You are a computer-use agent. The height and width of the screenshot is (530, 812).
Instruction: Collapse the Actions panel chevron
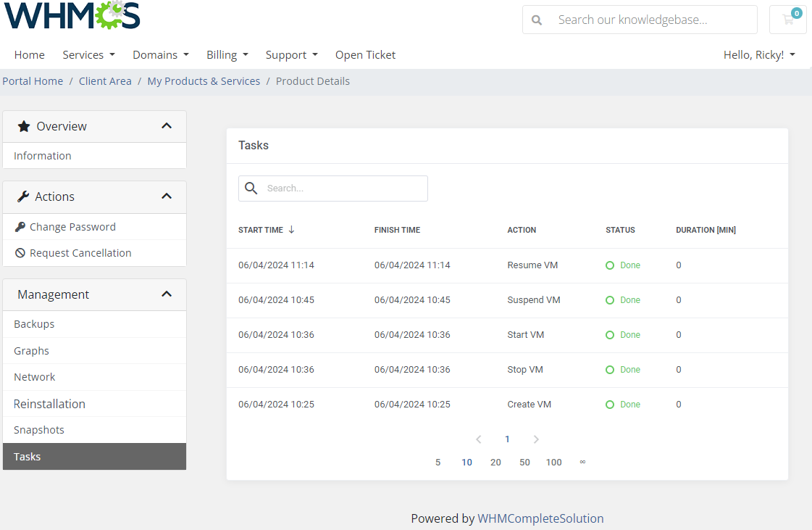[x=166, y=196]
